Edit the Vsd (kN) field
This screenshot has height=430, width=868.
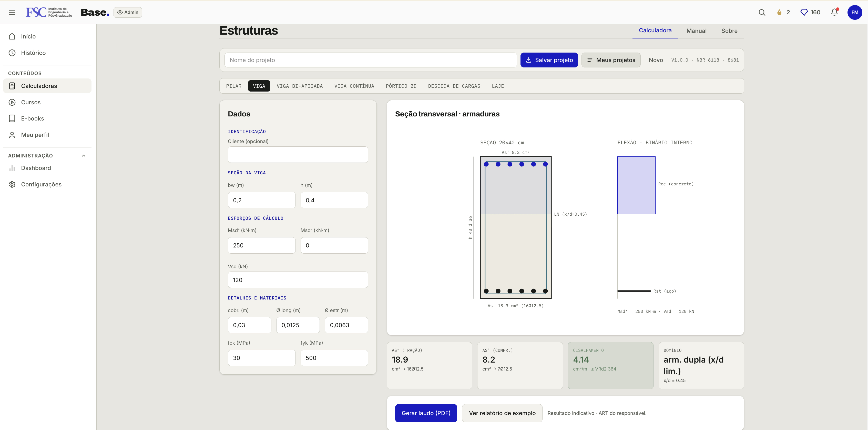click(x=298, y=280)
